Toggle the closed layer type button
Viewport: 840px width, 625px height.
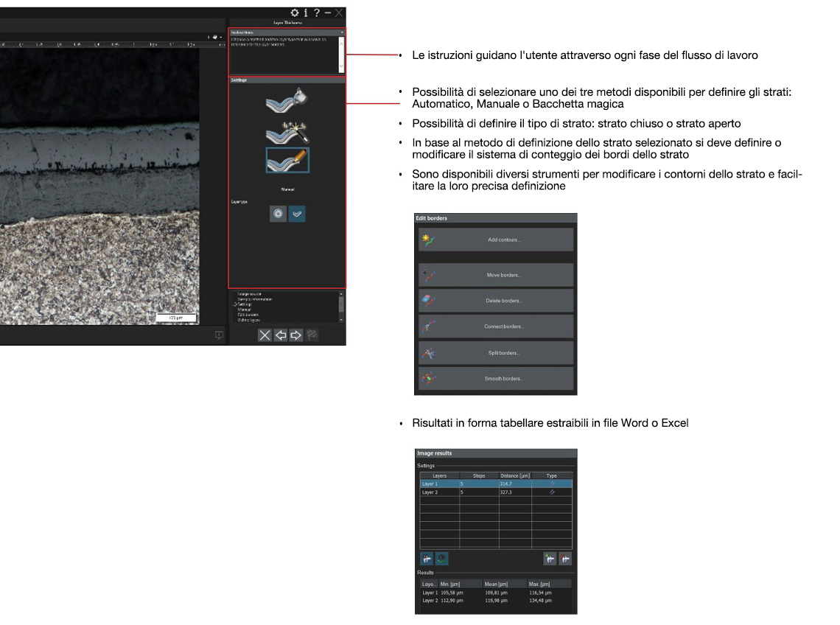point(278,214)
